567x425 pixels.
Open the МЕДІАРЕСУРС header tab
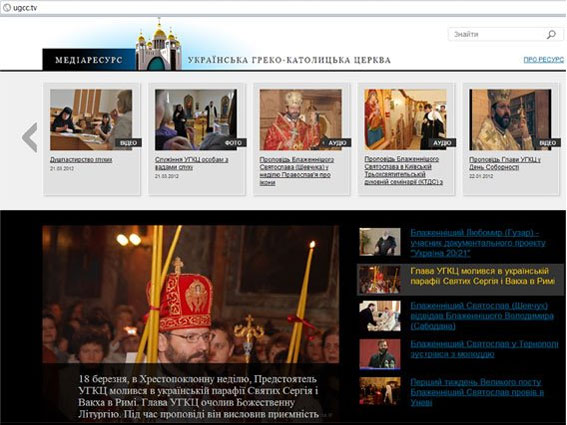pyautogui.click(x=89, y=60)
